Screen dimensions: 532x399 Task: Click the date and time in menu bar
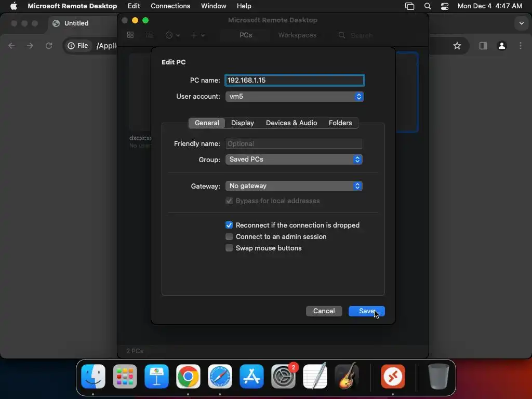pos(489,6)
